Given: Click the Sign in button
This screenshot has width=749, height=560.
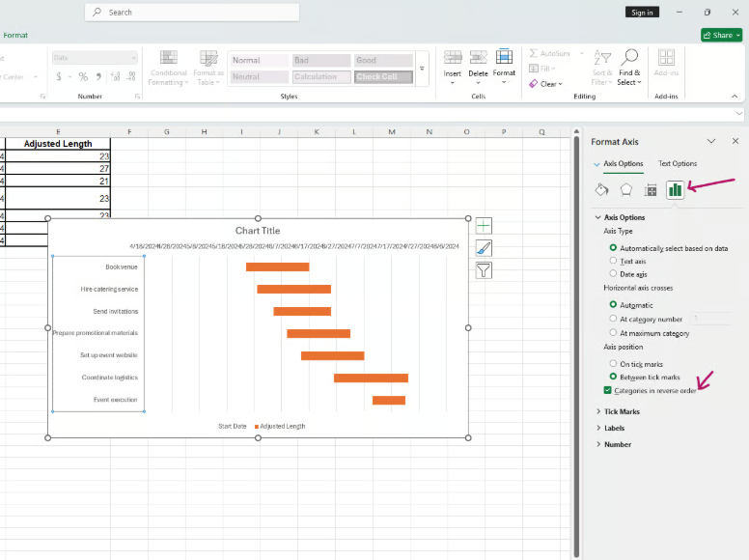Looking at the screenshot, I should (642, 13).
